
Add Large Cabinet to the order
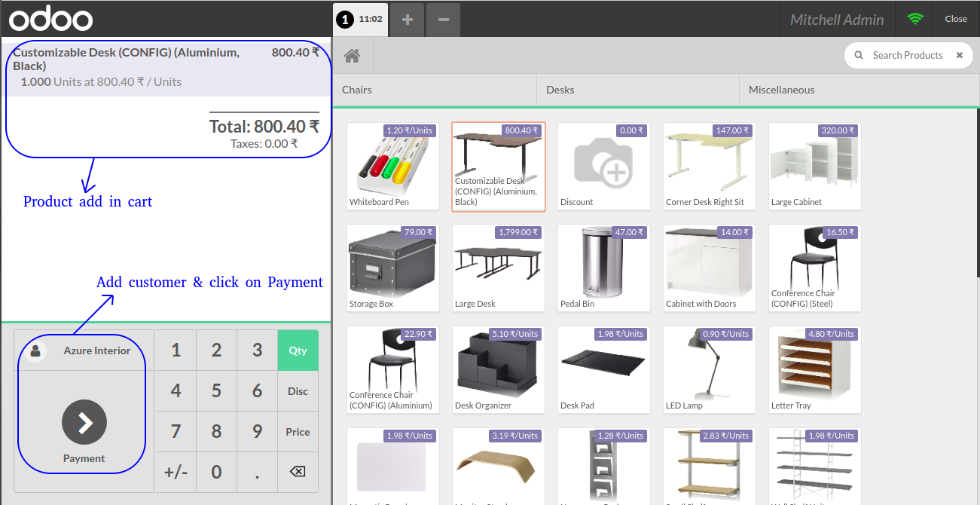[x=815, y=167]
